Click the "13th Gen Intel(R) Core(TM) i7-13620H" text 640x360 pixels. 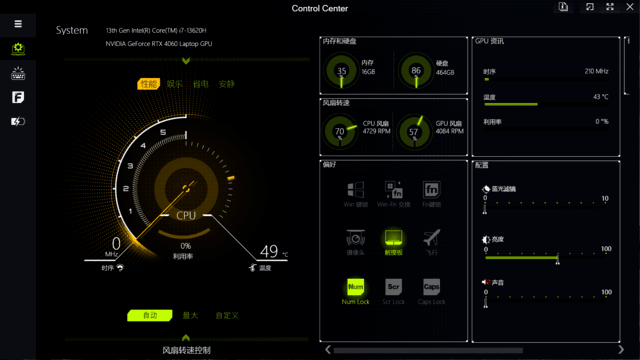156,31
